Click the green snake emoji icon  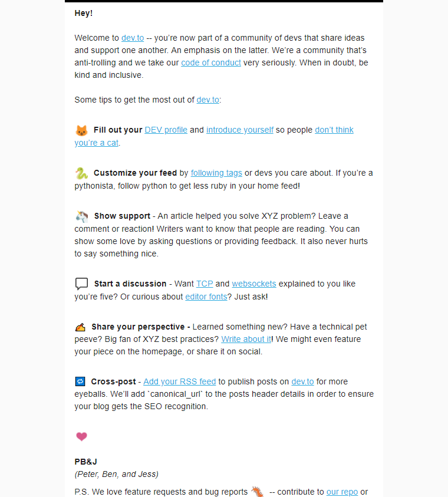coord(81,173)
